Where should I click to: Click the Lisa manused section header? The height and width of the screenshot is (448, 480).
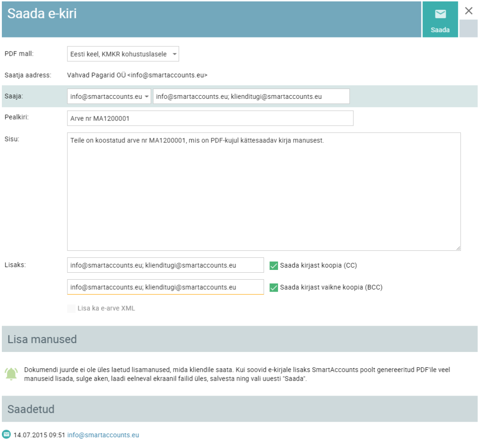240,339
